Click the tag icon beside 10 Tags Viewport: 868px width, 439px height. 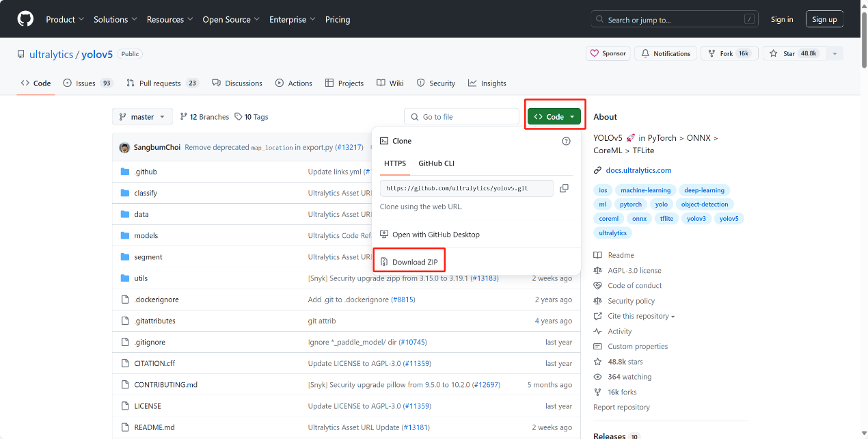pos(238,117)
